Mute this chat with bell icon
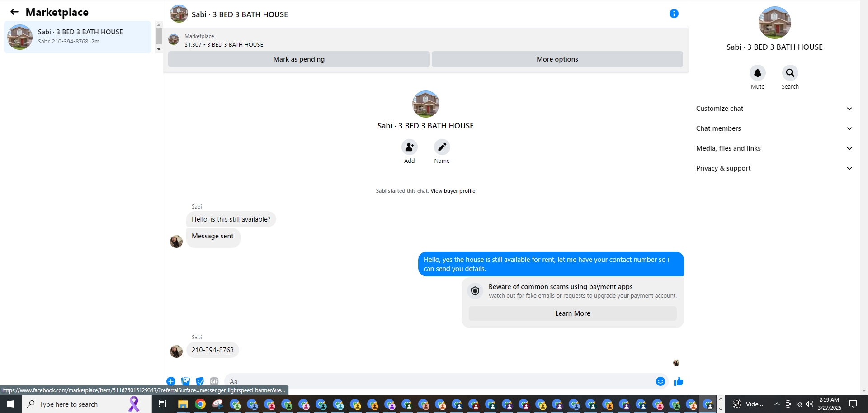This screenshot has height=413, width=868. point(758,73)
